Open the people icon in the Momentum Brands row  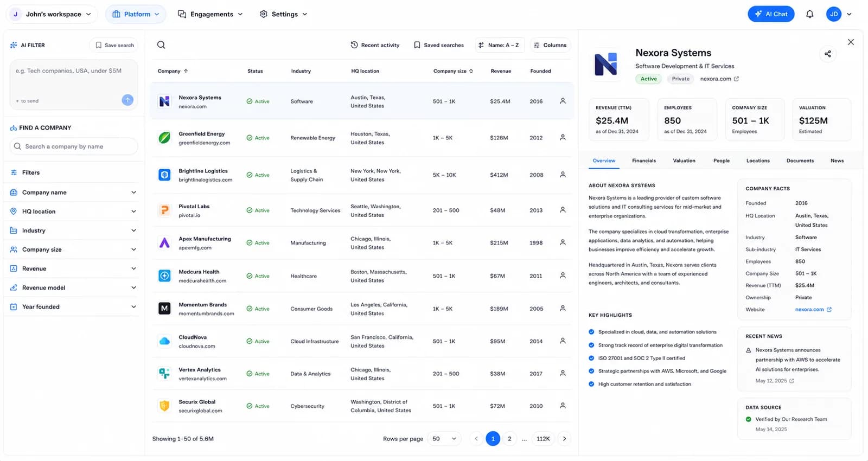click(x=563, y=308)
